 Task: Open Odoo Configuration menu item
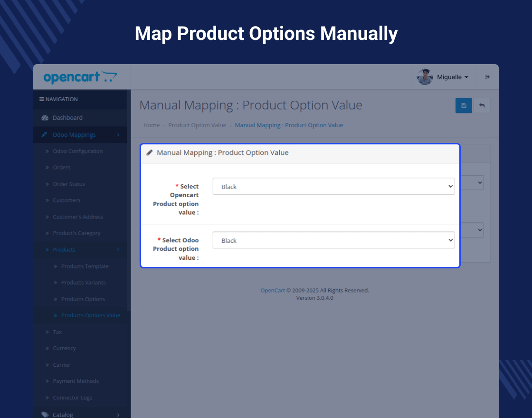click(78, 151)
